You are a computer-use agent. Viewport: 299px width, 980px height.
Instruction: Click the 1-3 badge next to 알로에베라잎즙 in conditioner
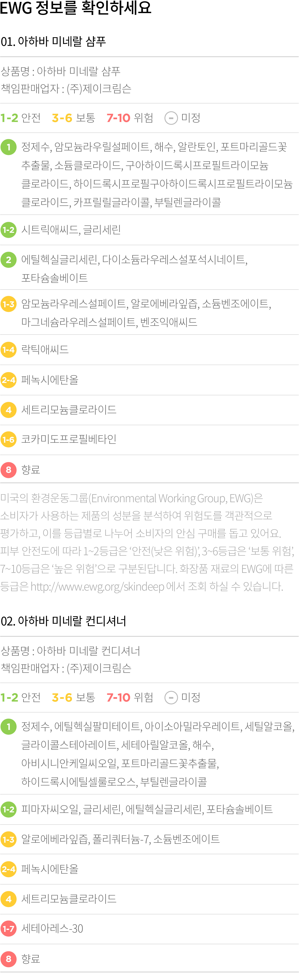click(8, 839)
